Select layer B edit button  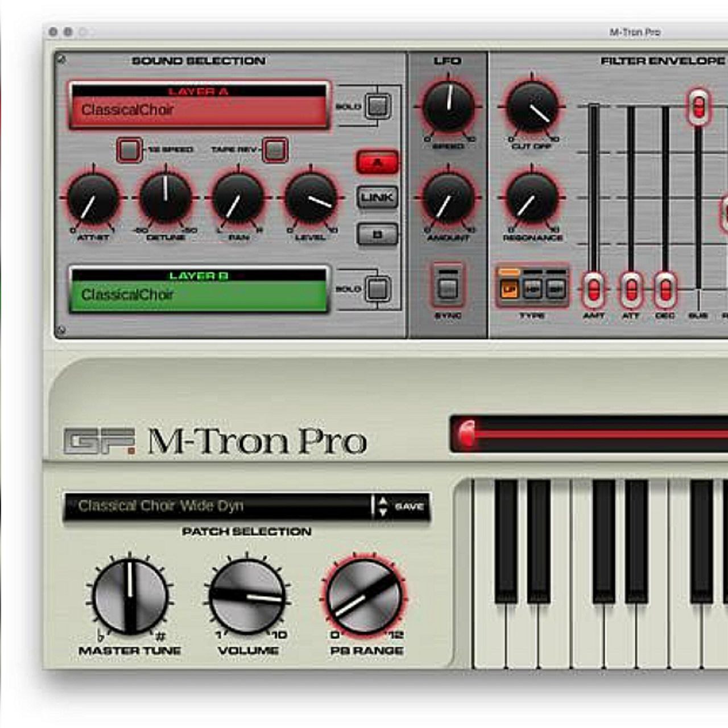(x=378, y=234)
